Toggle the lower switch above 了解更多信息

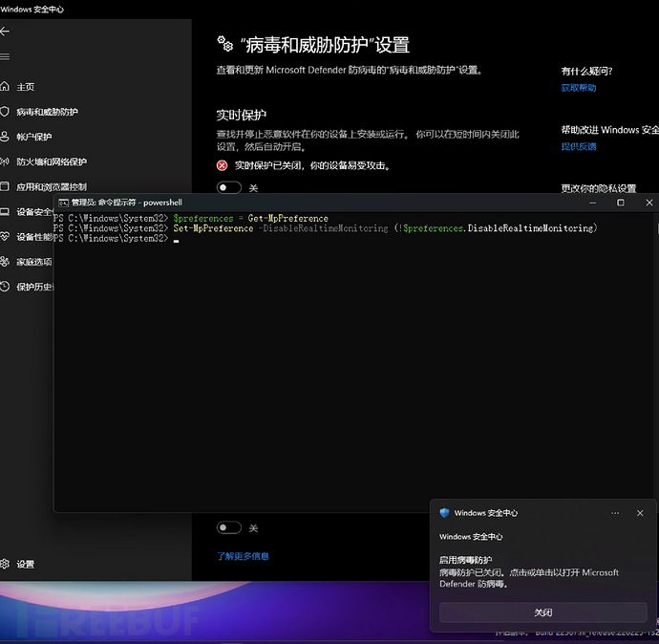pyautogui.click(x=229, y=527)
